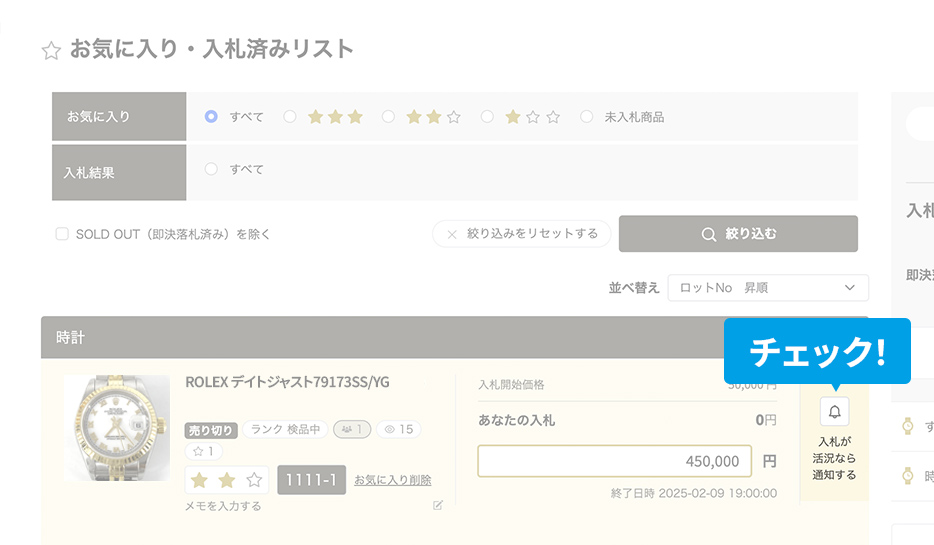The image size is (934, 545).
Task: Click the bell notification icon
Action: click(x=834, y=412)
